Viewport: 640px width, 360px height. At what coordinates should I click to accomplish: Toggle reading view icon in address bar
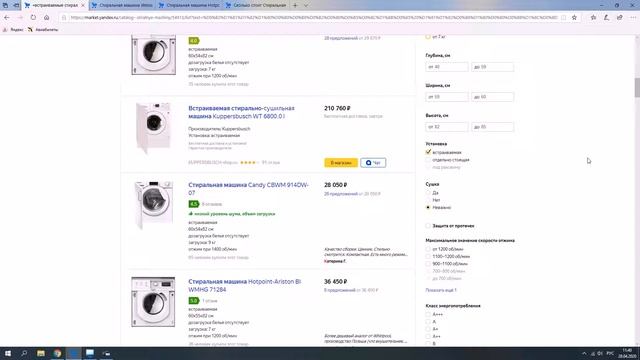pyautogui.click(x=564, y=18)
